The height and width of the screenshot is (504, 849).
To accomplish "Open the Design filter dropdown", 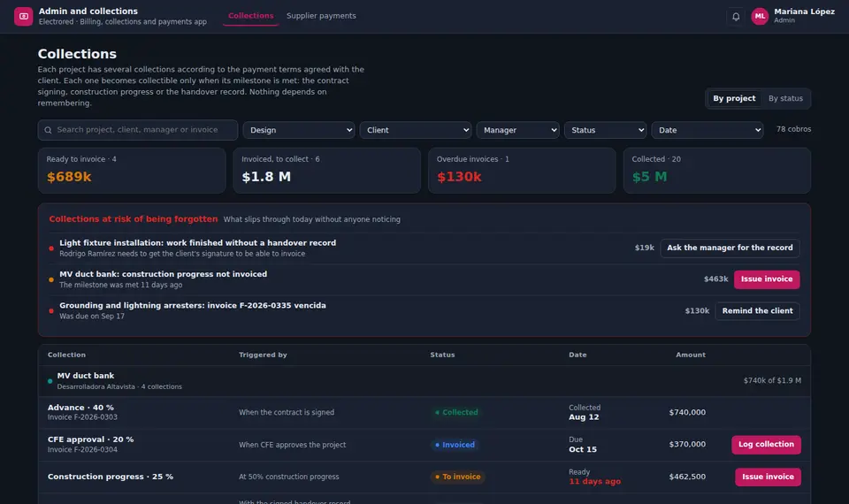I will 299,130.
